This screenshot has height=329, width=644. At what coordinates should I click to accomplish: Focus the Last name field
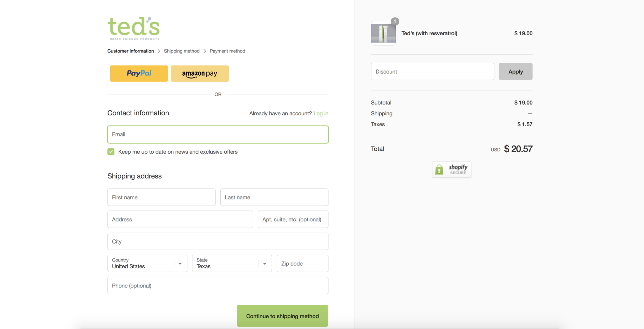(274, 197)
